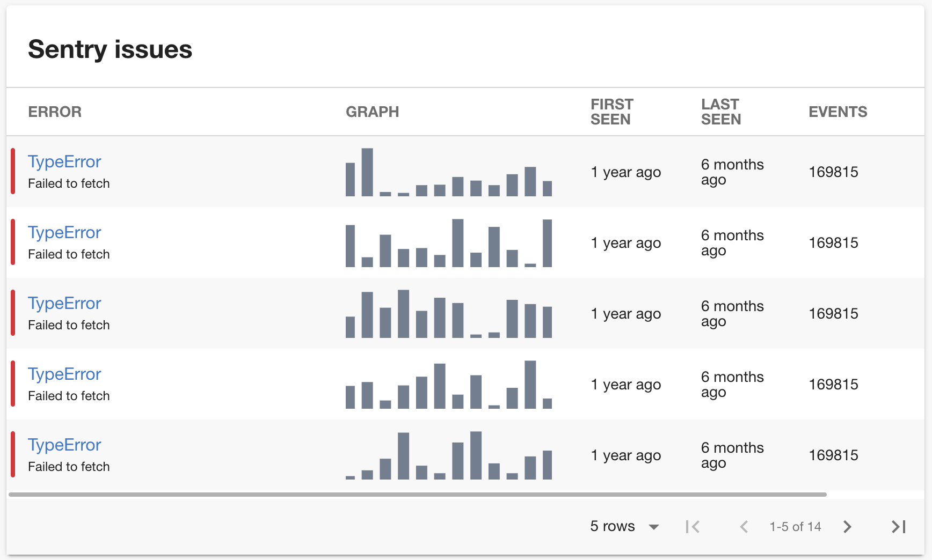Screen dimensions: 932x560
Task: Click 'Failed to fetch' in the first row
Action: tap(69, 183)
